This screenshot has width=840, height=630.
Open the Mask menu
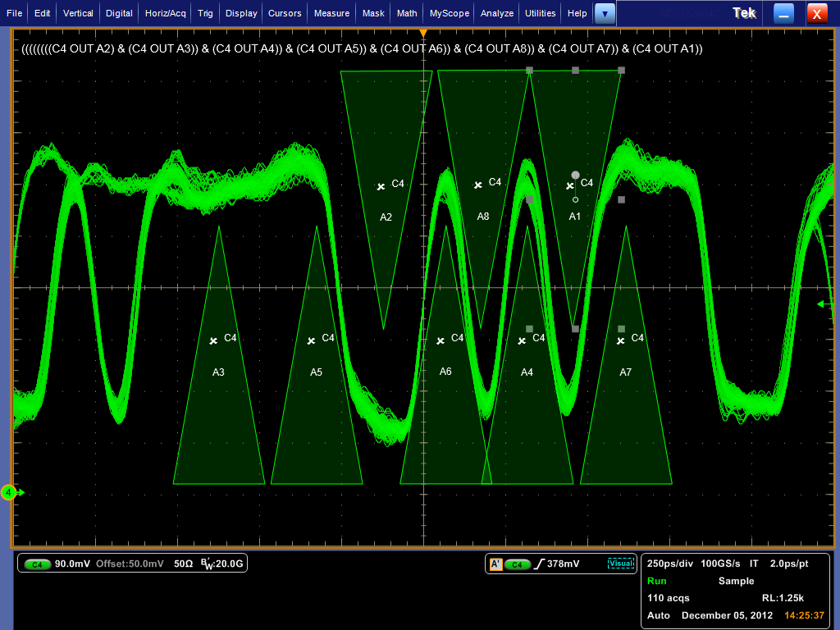(x=372, y=13)
